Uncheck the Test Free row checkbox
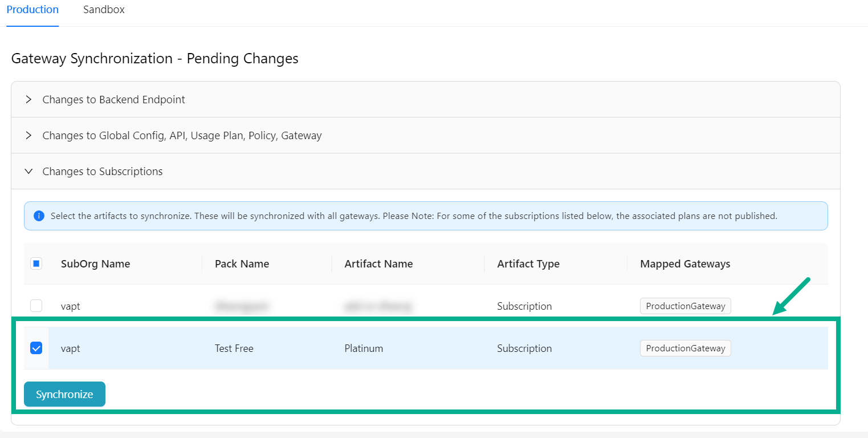868x438 pixels. click(36, 348)
